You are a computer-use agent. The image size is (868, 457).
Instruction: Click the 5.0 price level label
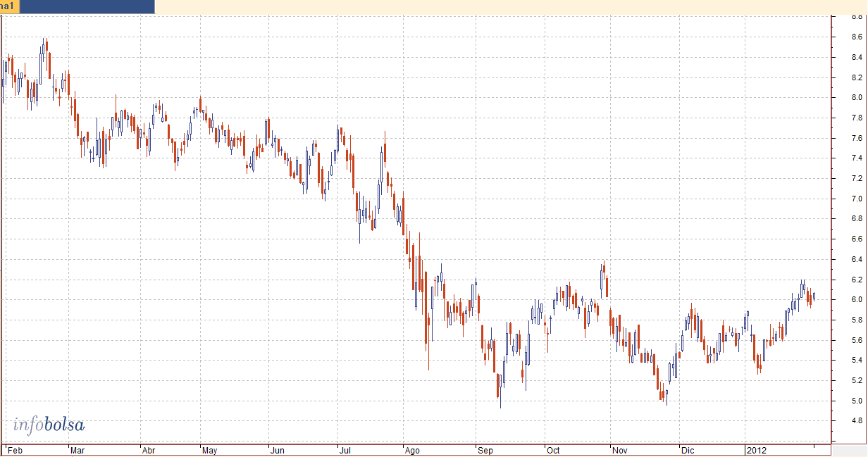857,401
